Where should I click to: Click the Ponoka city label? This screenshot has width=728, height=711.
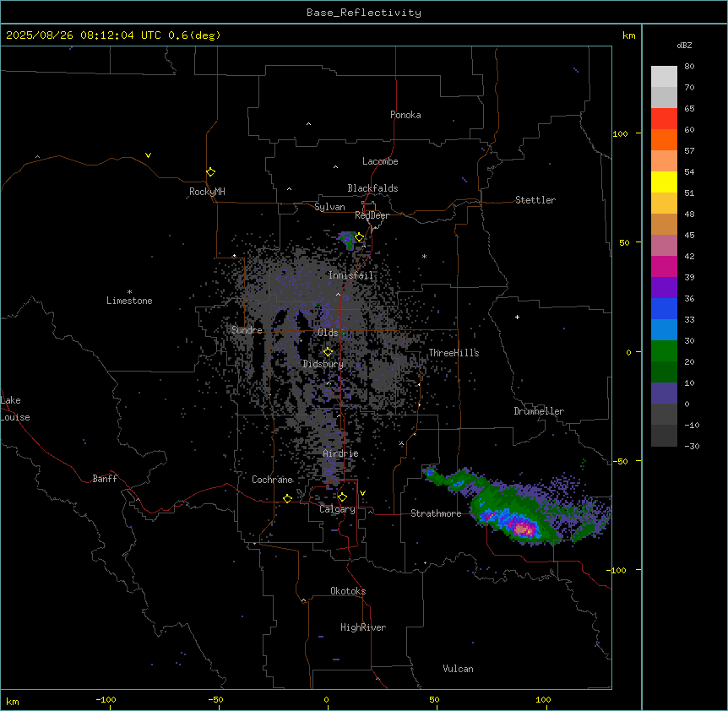405,115
